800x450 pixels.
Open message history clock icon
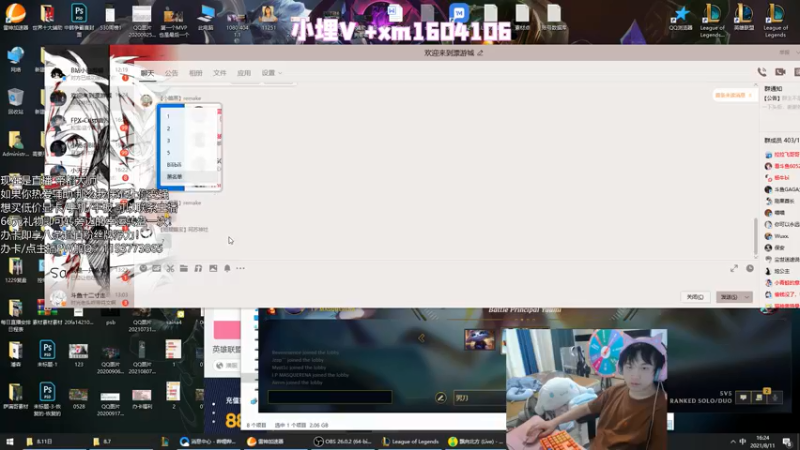tap(749, 268)
